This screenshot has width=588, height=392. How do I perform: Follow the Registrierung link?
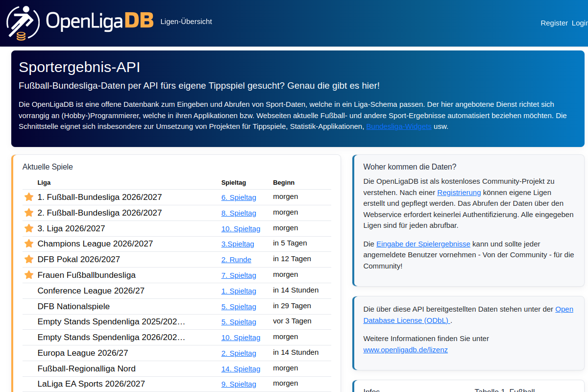pos(459,192)
